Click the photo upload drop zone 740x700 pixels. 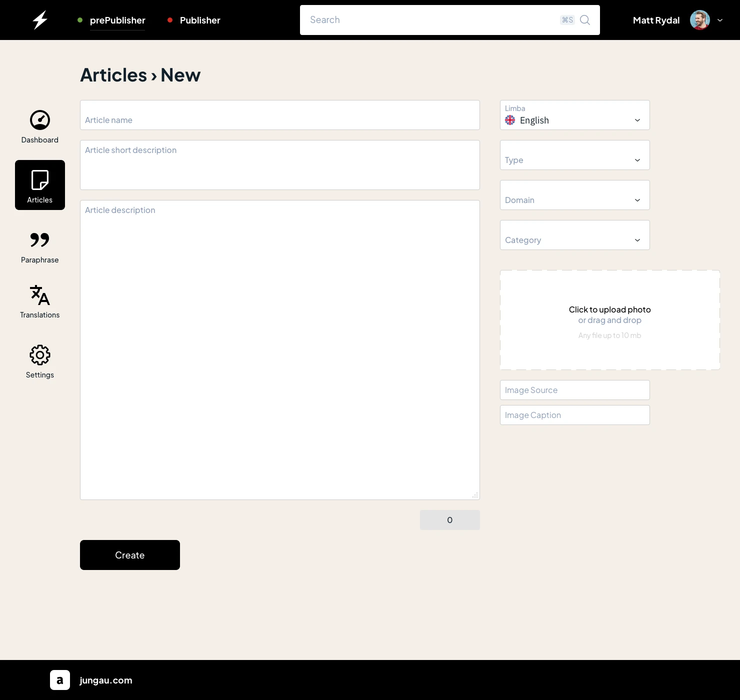point(609,320)
